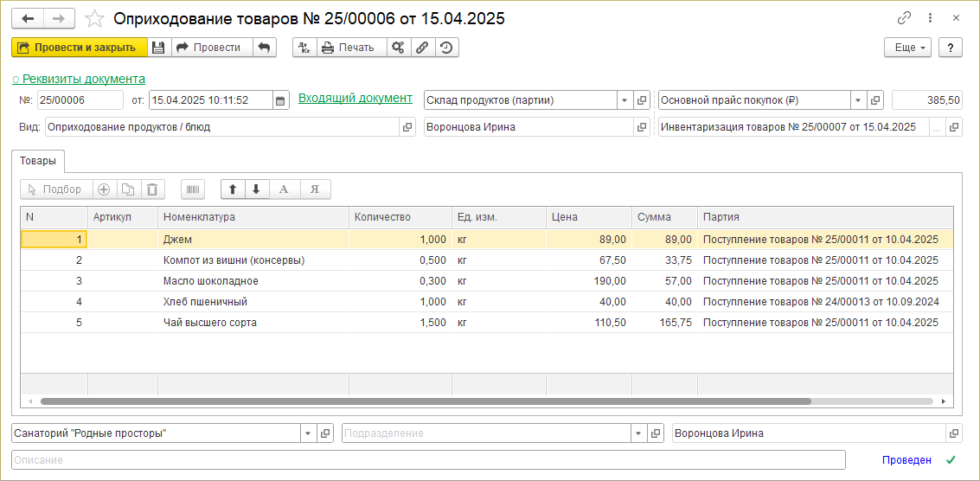The image size is (980, 481).
Task: Click the document movements Дт/Кт report icon
Action: click(304, 48)
